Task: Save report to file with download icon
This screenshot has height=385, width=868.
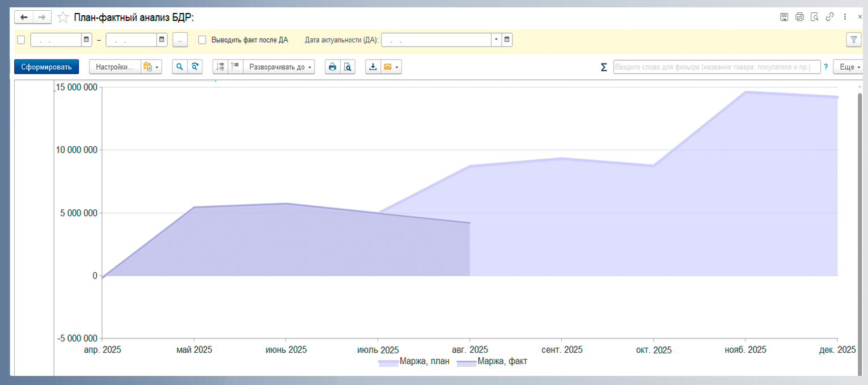Action: (373, 67)
